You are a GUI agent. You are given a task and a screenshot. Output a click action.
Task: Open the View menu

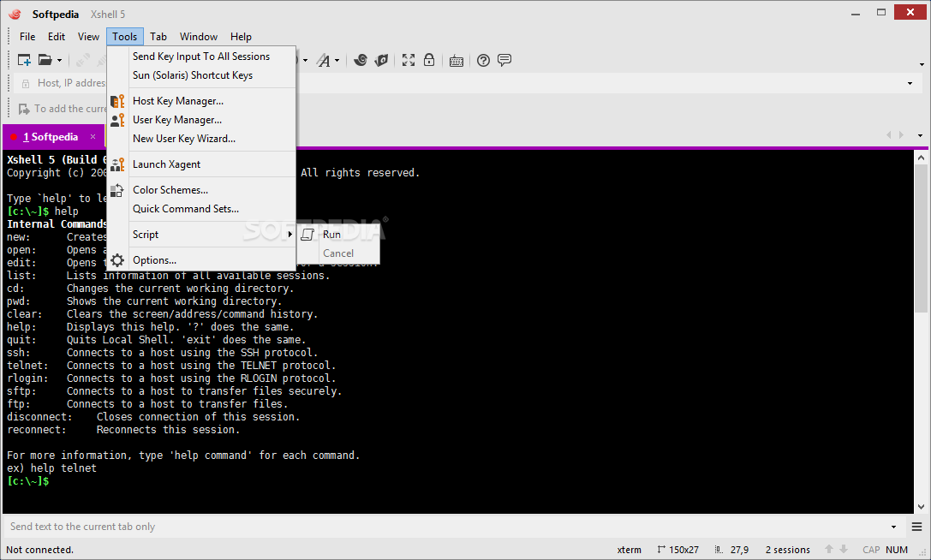[88, 37]
